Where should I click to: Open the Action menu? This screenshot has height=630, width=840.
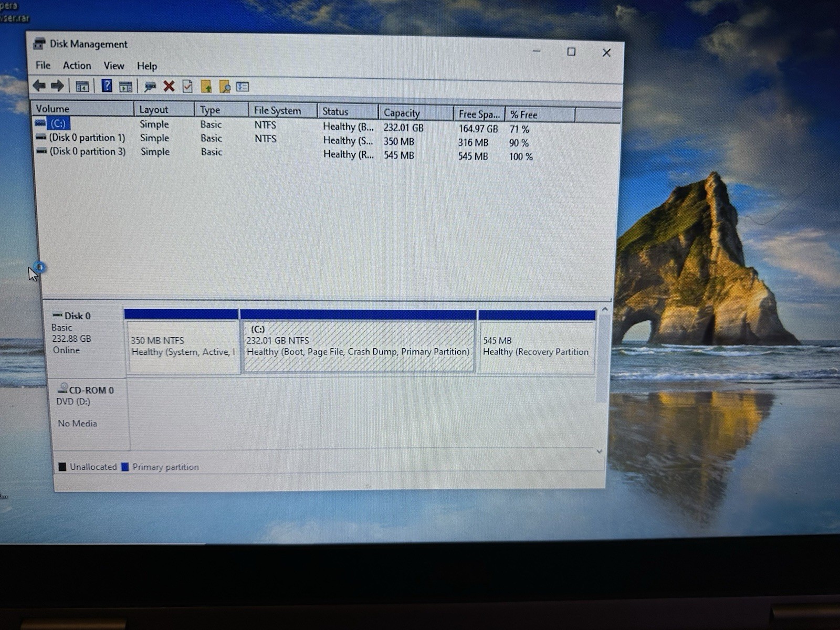coord(77,66)
